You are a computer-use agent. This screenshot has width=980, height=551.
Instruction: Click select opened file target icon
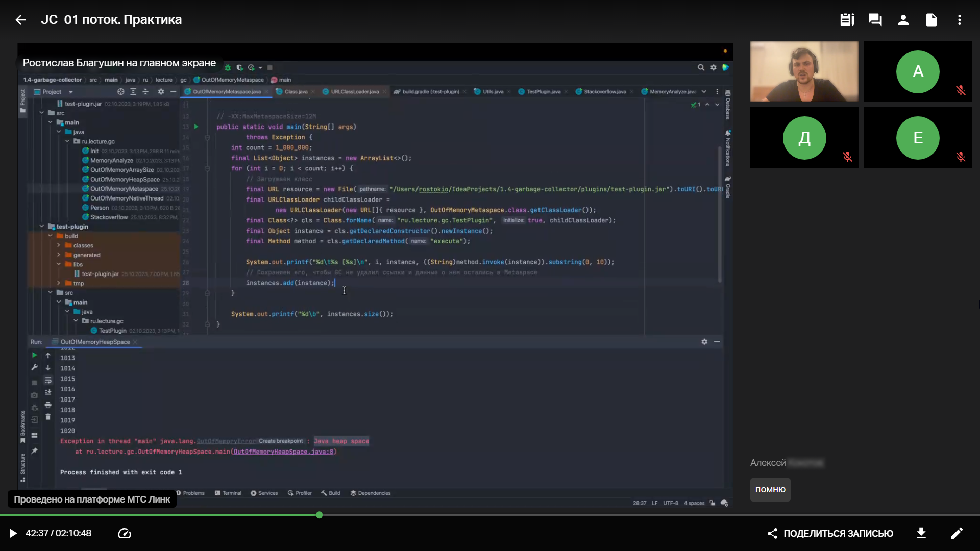pyautogui.click(x=120, y=92)
